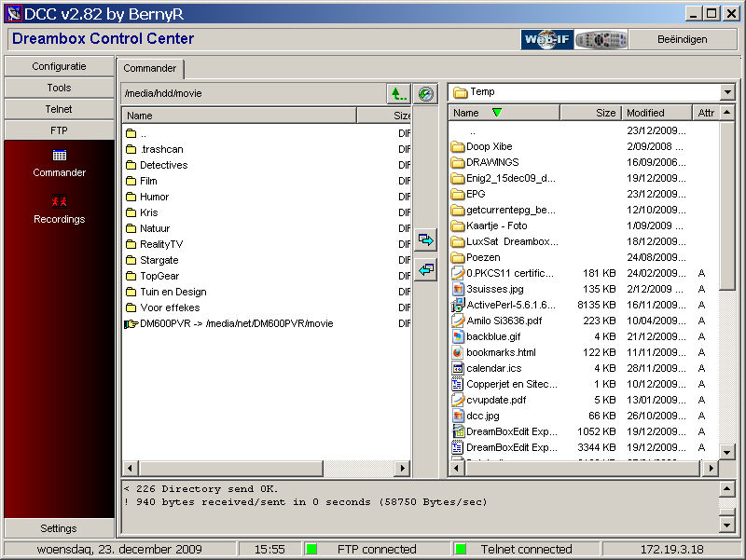
Task: Select the bookmarks.html file icon
Action: (x=458, y=353)
